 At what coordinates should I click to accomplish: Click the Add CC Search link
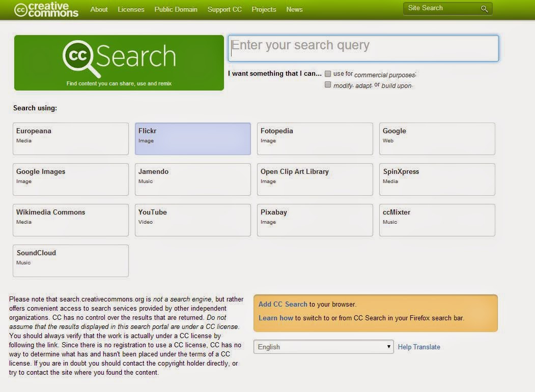(283, 304)
